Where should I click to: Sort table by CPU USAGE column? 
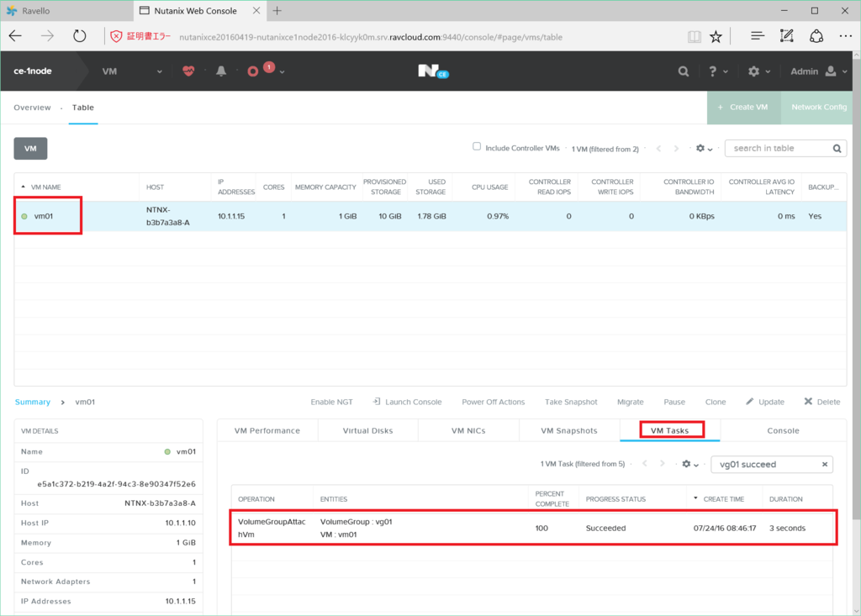[x=490, y=187]
